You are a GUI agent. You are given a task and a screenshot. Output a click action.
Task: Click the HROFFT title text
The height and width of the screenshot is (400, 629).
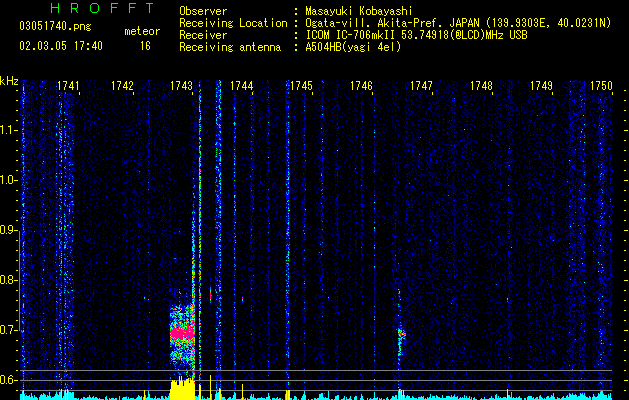[x=103, y=8]
